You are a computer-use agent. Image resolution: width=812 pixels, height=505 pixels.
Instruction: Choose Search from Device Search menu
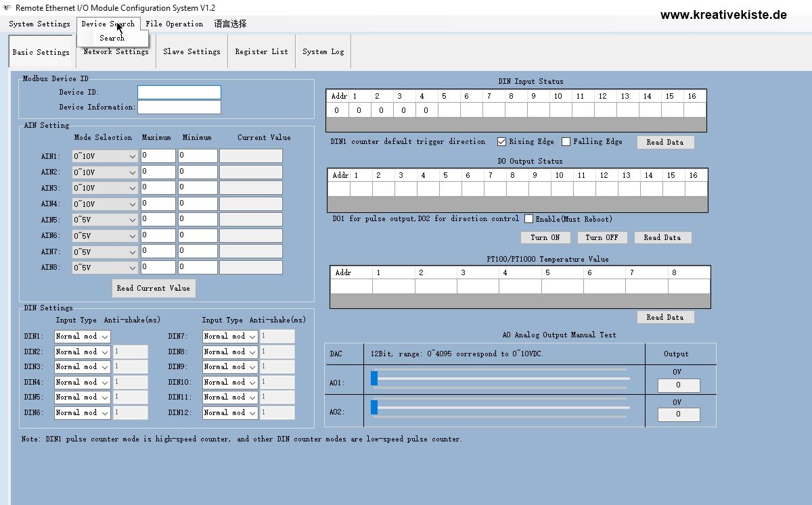click(112, 39)
